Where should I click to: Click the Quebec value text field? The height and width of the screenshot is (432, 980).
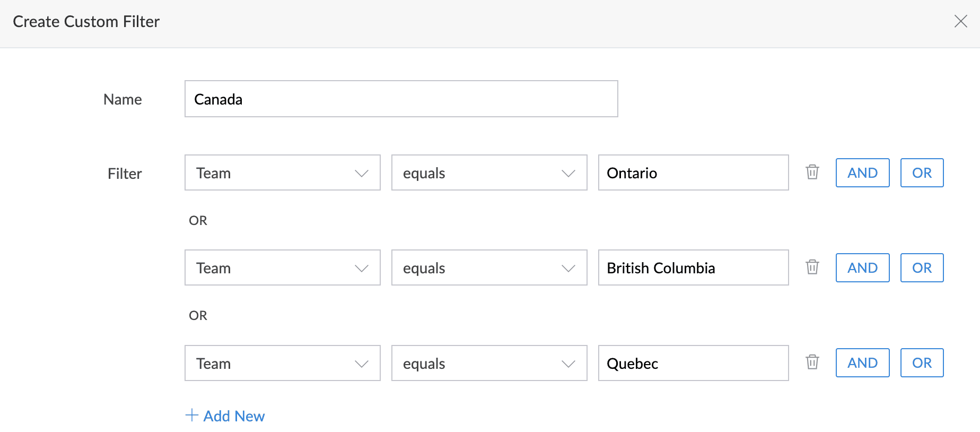coord(693,364)
